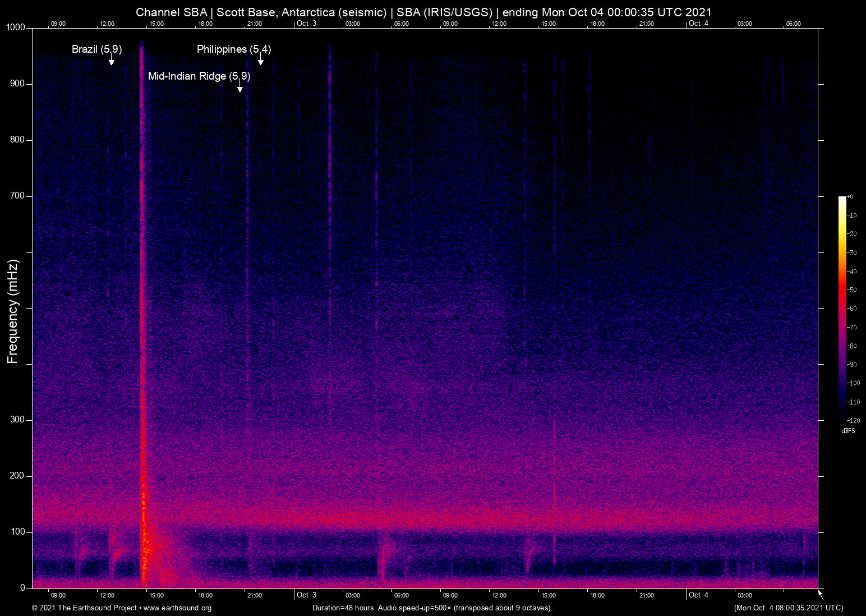The image size is (866, 616).
Task: Toggle the Philippines earthquake annotation label
Action: tap(233, 49)
